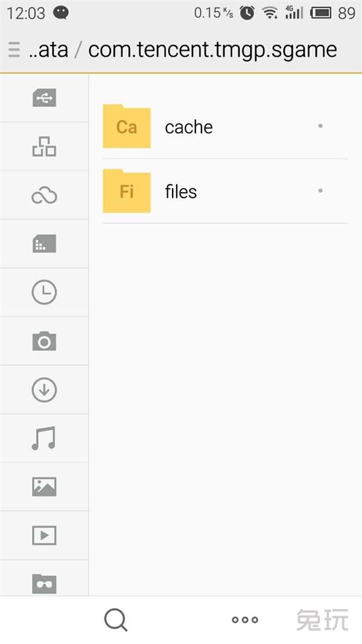
Task: Go back to the ..ata parent path
Action: coord(48,50)
